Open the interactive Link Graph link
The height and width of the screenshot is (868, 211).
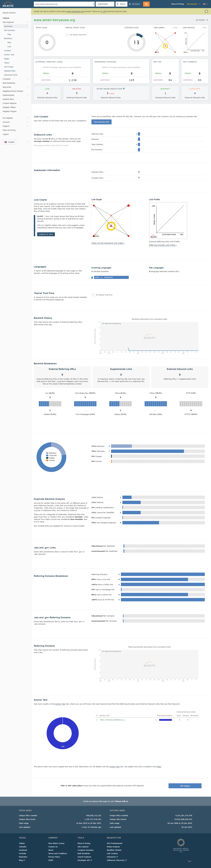[x=108, y=243]
